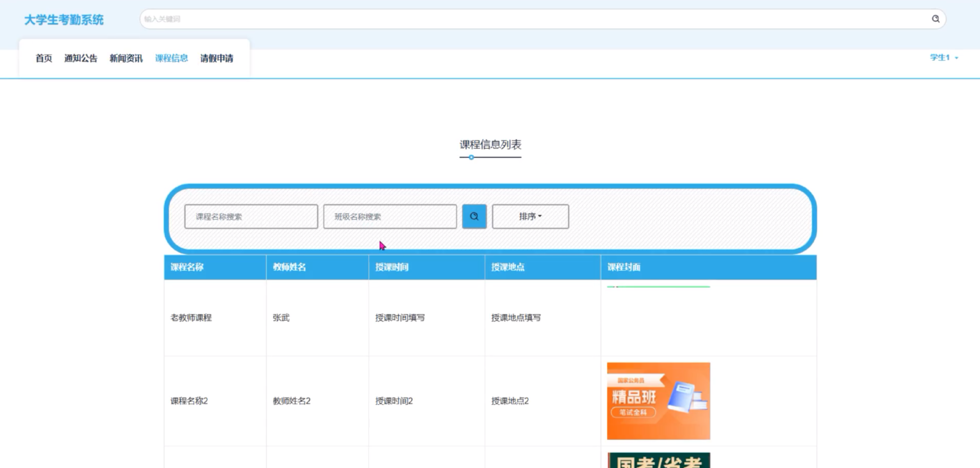
Task: Click the 老教师课程 course row name
Action: (191, 318)
